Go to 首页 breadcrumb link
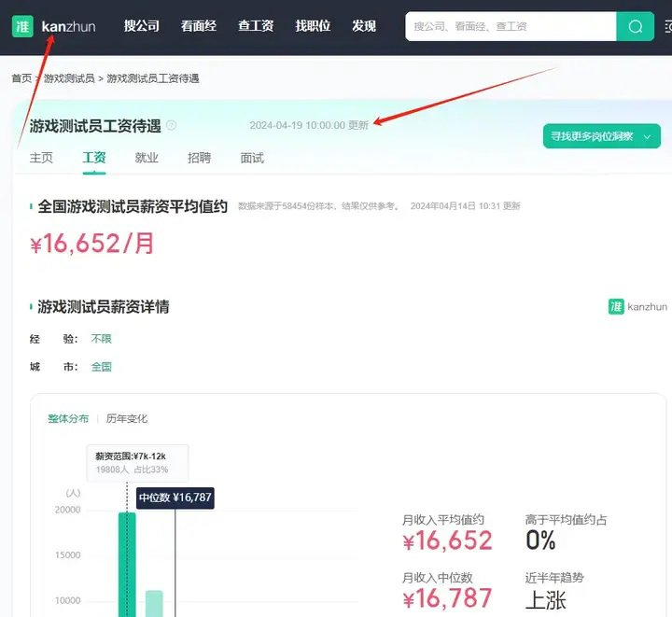 click(21, 78)
